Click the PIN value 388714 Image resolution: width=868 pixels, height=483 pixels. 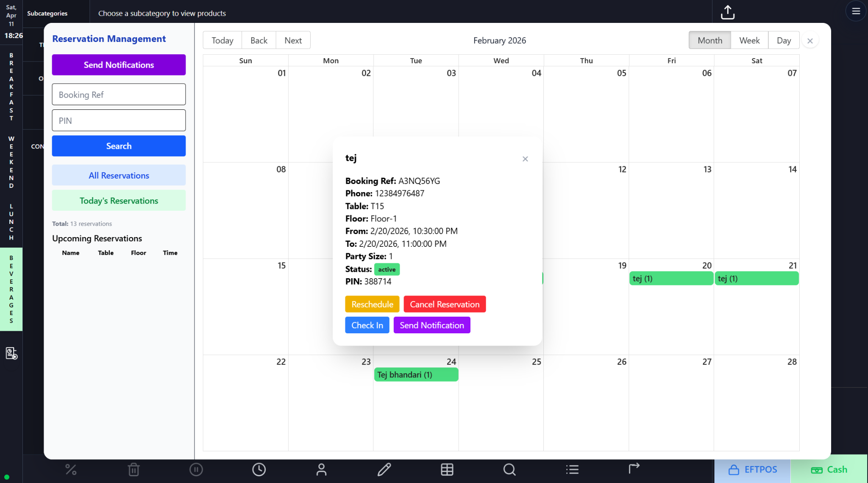[378, 282]
